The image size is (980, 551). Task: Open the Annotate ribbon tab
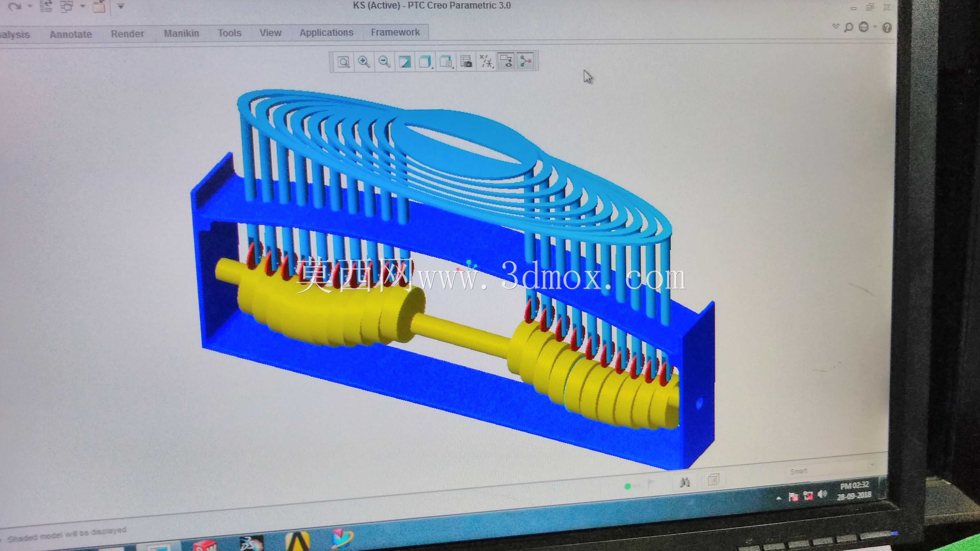click(71, 35)
